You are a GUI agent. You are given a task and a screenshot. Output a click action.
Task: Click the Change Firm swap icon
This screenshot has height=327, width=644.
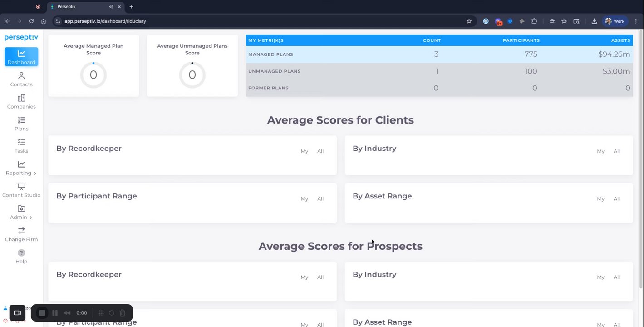[21, 231]
